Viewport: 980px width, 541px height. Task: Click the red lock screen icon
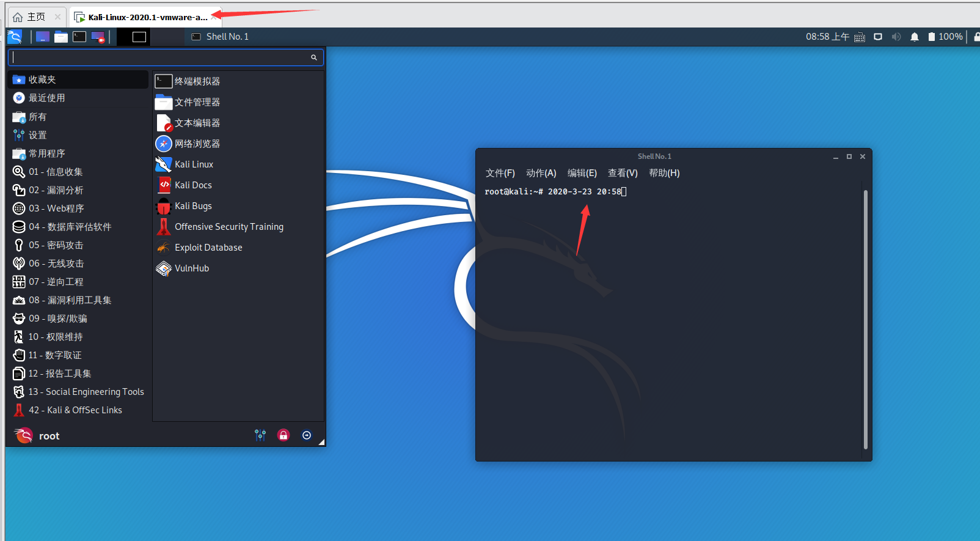tap(283, 435)
